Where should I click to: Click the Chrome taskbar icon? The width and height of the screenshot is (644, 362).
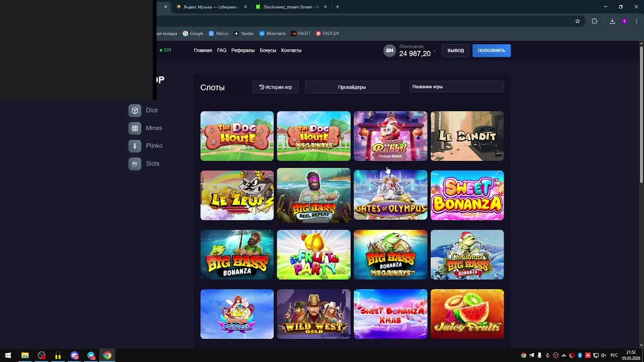(x=107, y=355)
